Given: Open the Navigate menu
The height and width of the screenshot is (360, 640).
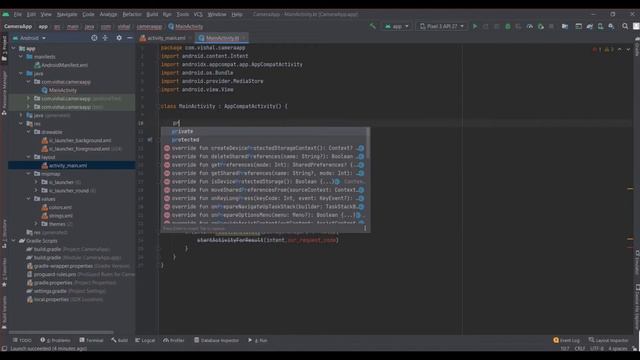Looking at the screenshot, I should click(x=67, y=14).
